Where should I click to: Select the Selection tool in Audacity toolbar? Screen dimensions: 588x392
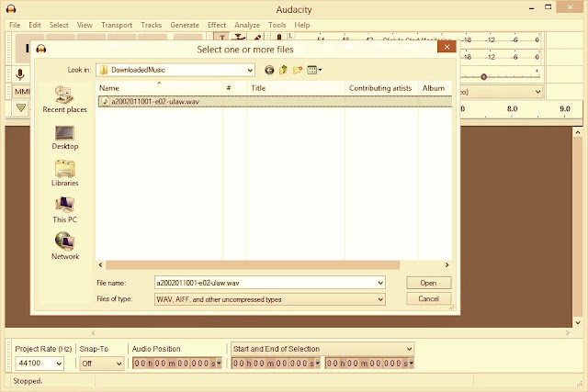point(221,37)
